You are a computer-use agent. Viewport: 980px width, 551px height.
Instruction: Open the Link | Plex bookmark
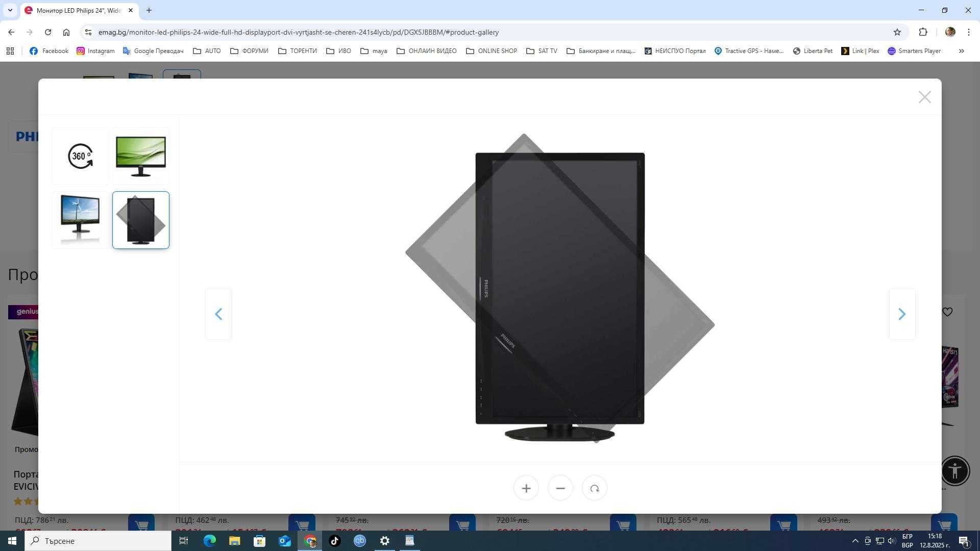(x=860, y=51)
